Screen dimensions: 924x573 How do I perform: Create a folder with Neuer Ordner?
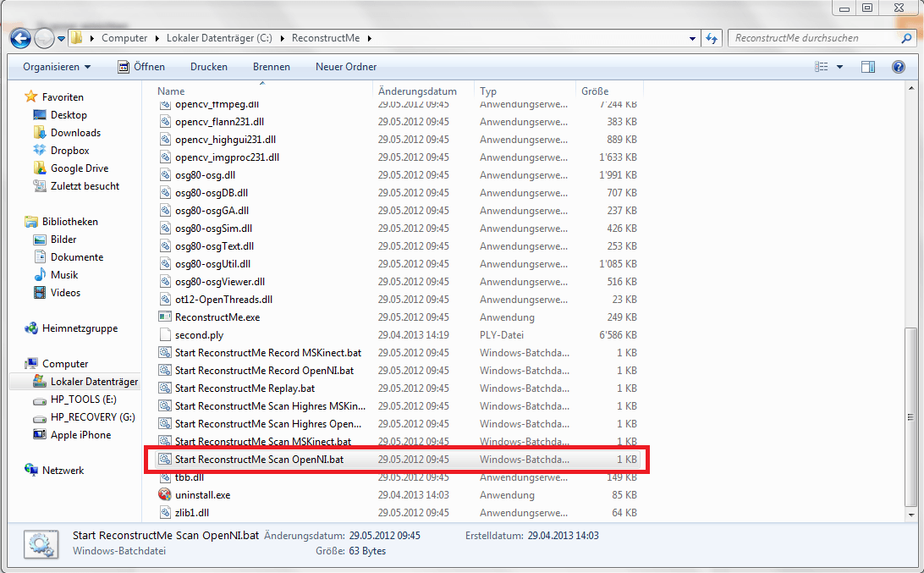pyautogui.click(x=346, y=67)
